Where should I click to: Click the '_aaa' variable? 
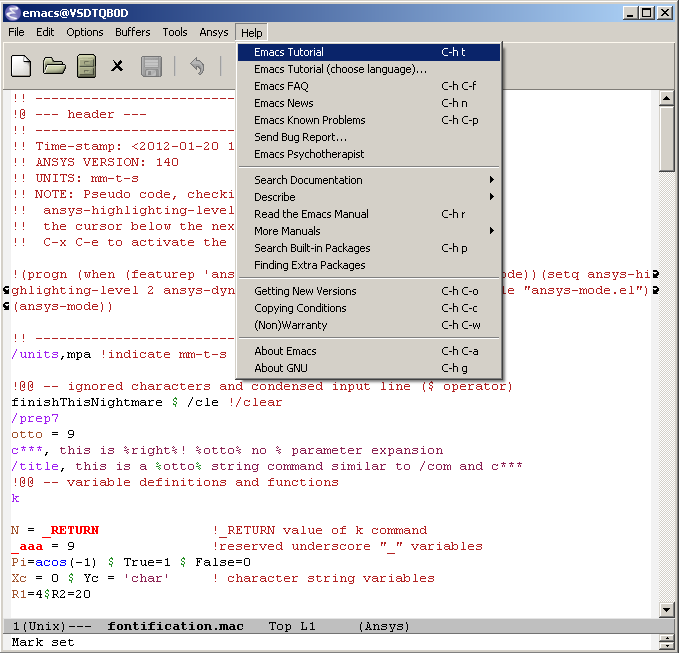pos(27,546)
